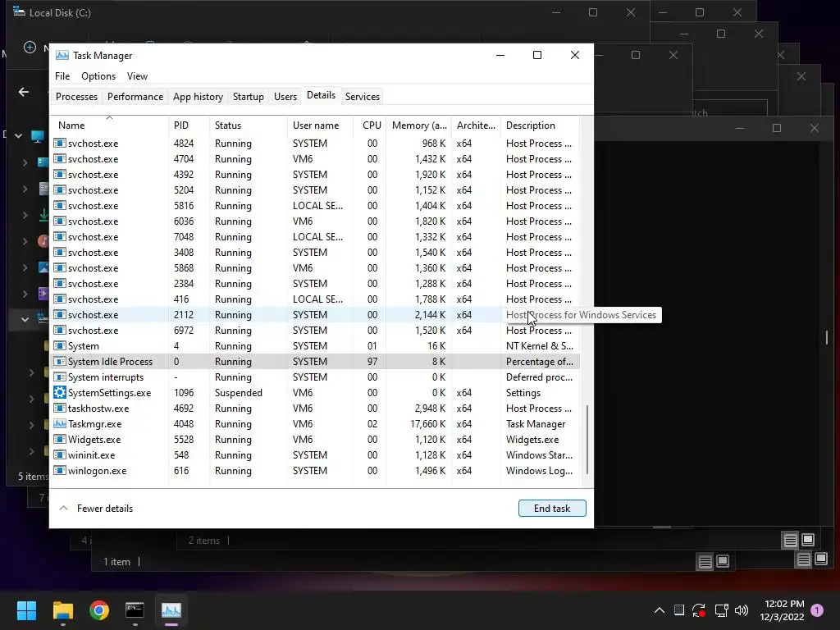
Task: Sort by the Description column header
Action: pyautogui.click(x=540, y=125)
